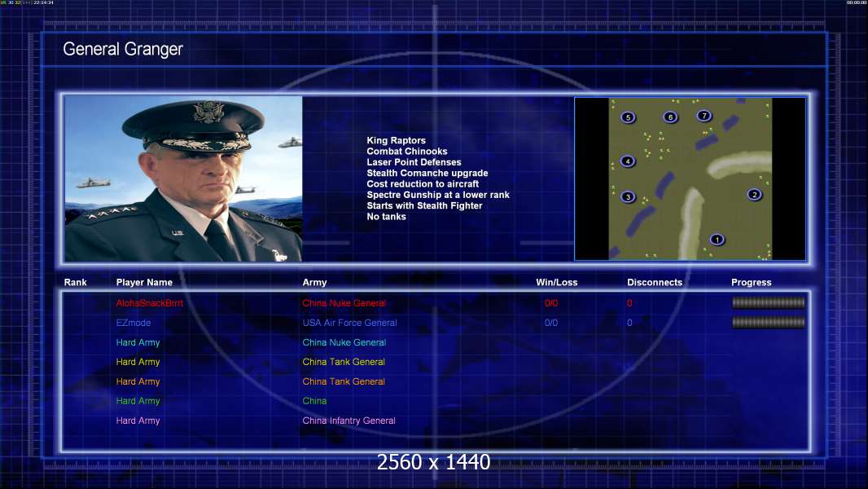Click the USA Air Force General army text

(x=349, y=323)
